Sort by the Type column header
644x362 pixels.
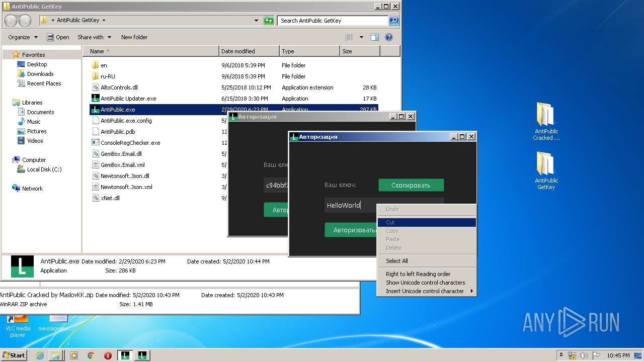point(309,51)
